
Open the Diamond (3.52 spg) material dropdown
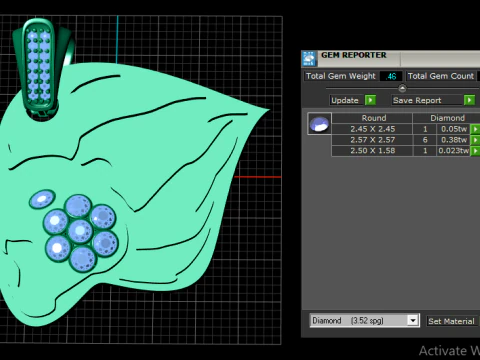(413, 321)
